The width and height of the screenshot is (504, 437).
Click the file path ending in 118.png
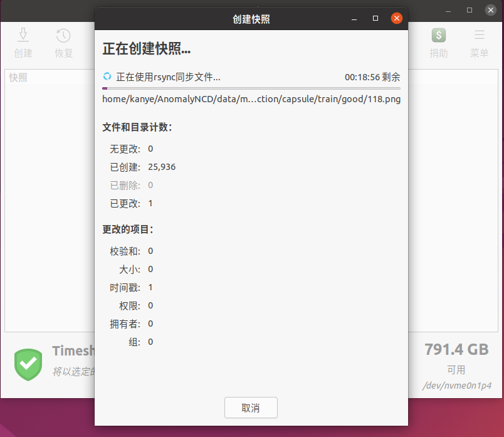click(251, 99)
